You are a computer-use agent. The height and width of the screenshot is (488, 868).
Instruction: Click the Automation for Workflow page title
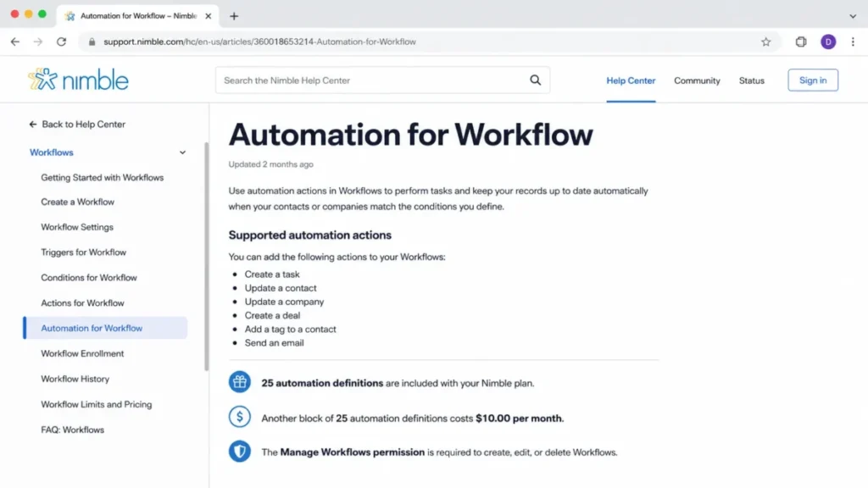[x=410, y=135]
